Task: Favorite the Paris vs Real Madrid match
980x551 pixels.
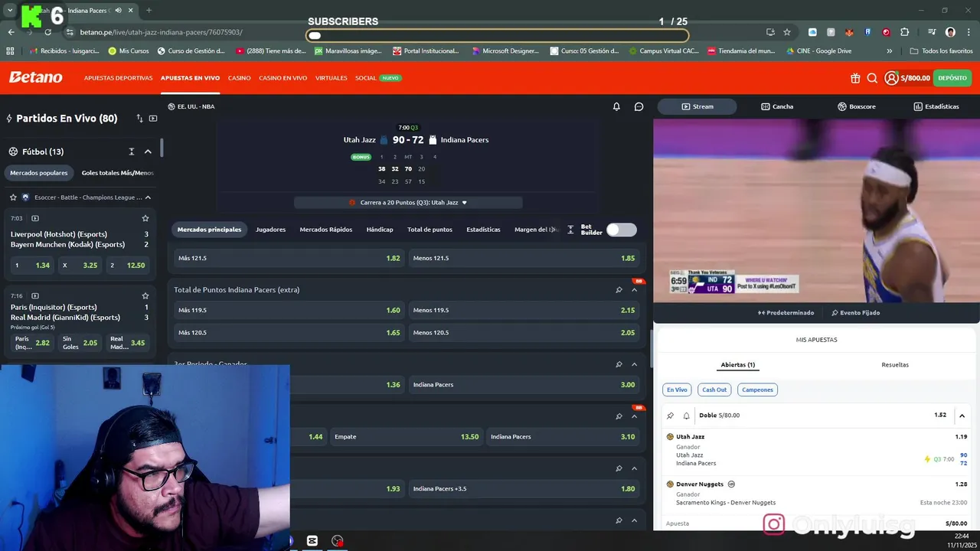Action: pyautogui.click(x=145, y=295)
